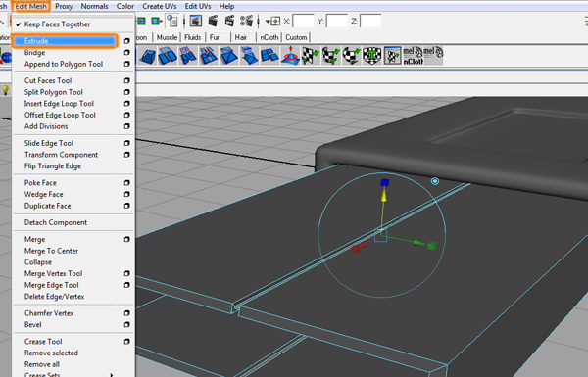
Task: Click the light bulb icon beside viewport
Action: tap(5, 89)
